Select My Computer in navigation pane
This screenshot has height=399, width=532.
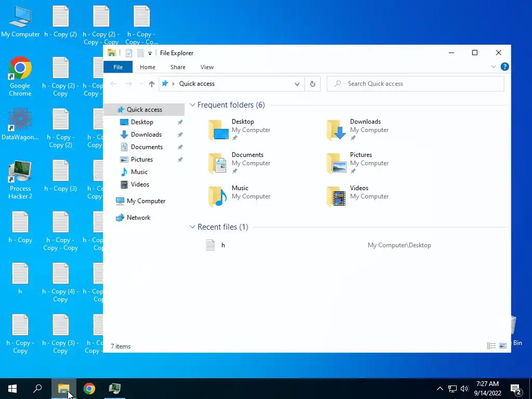(x=146, y=201)
